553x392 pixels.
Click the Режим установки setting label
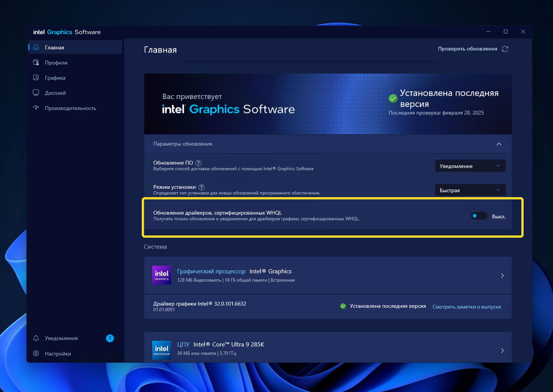coord(174,187)
